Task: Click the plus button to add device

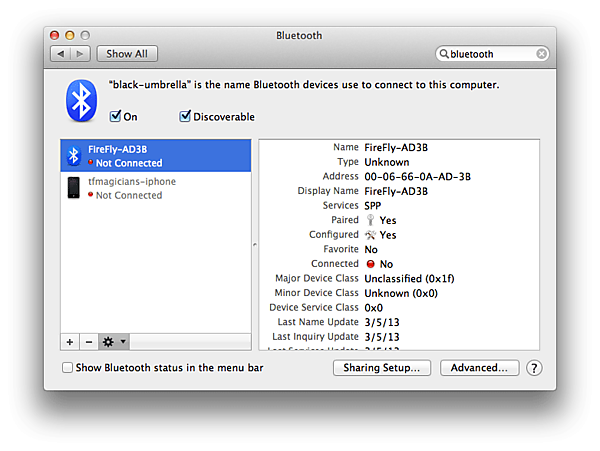Action: click(x=70, y=341)
